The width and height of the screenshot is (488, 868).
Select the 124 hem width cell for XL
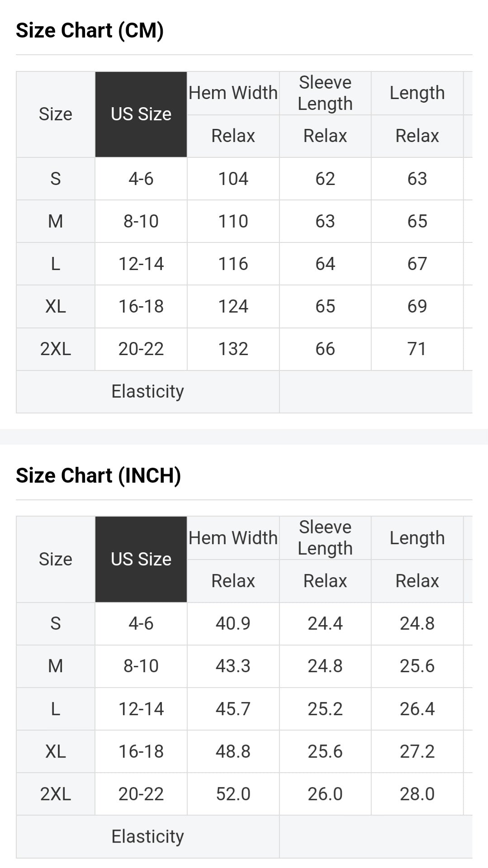[233, 307]
